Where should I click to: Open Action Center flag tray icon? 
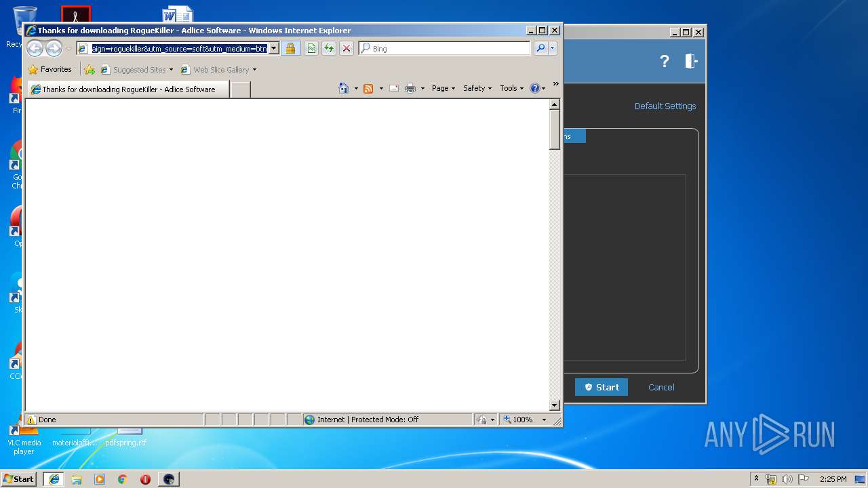pos(804,479)
